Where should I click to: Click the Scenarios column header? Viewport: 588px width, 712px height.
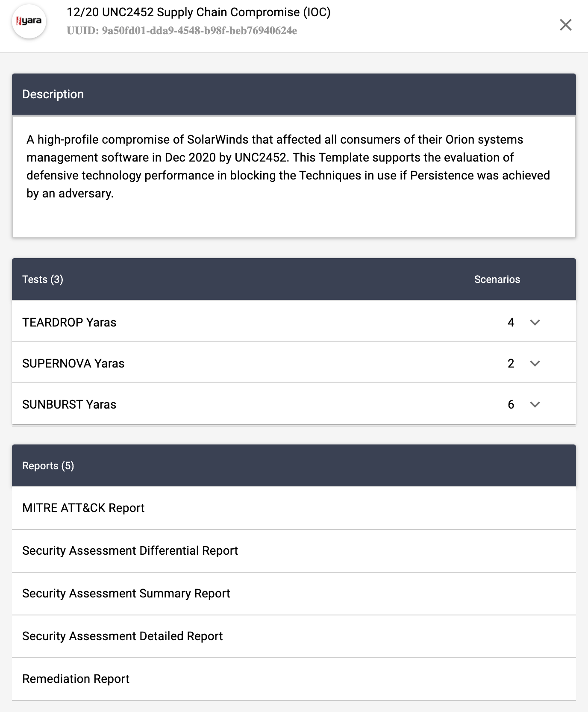click(x=497, y=279)
